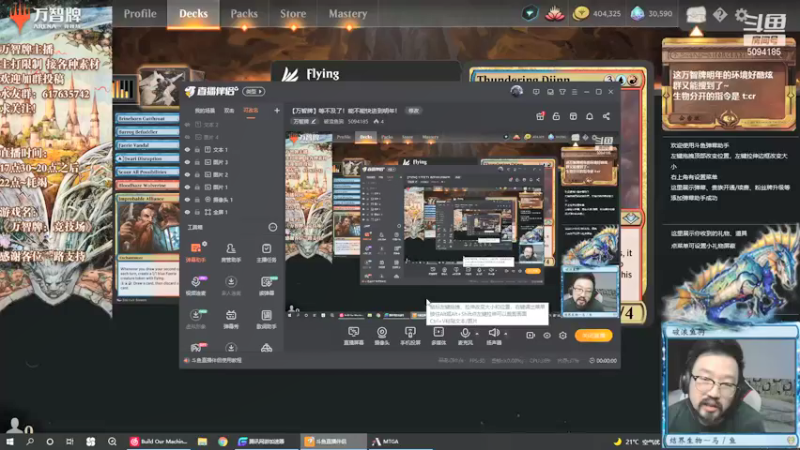Screen dimensions: 800x450
Task: Add 直播屏幕 screen capture source
Action: click(353, 336)
